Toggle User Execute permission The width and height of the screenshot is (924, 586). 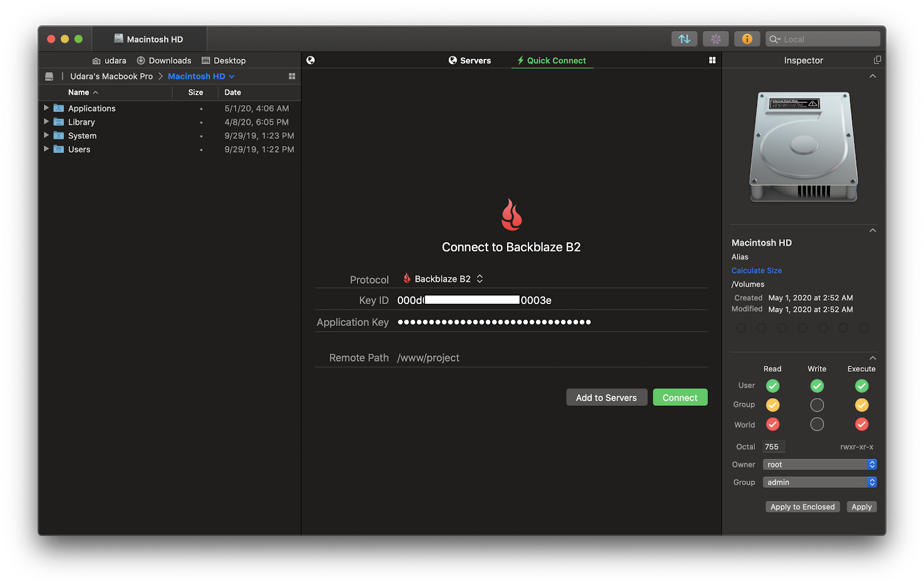862,385
